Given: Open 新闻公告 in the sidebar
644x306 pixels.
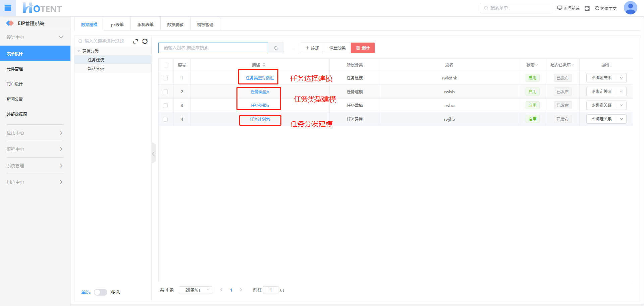Looking at the screenshot, I should (x=35, y=99).
